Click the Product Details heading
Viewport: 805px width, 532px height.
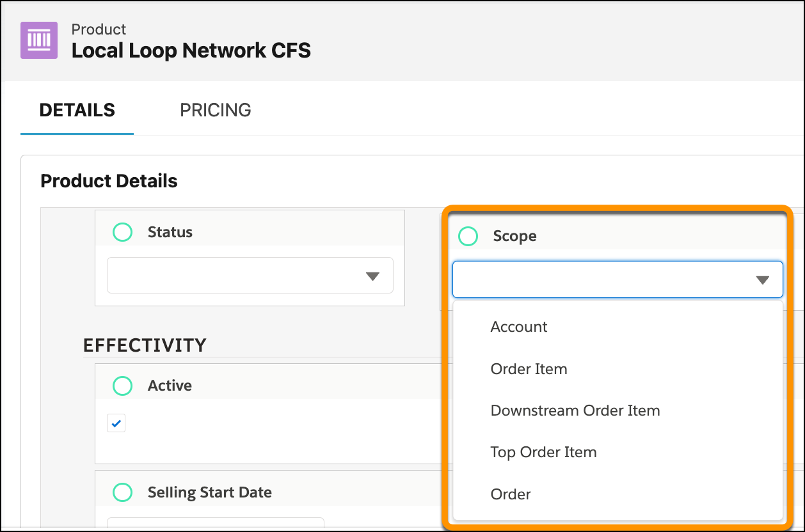click(109, 181)
